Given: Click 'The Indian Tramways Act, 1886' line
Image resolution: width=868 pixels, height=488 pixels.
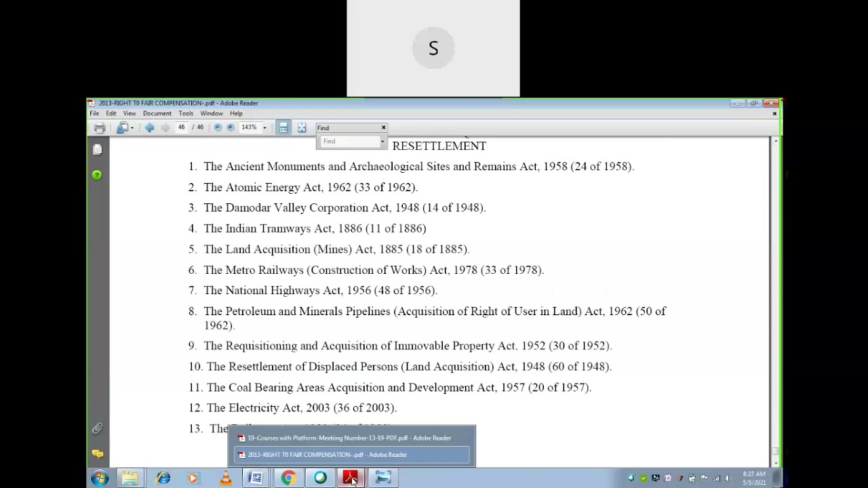Looking at the screenshot, I should pyautogui.click(x=315, y=228).
